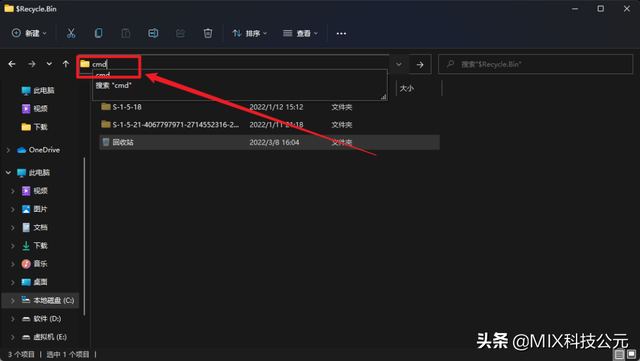This screenshot has height=361, width=640.
Task: Click the Rename icon in toolbar
Action: click(153, 33)
